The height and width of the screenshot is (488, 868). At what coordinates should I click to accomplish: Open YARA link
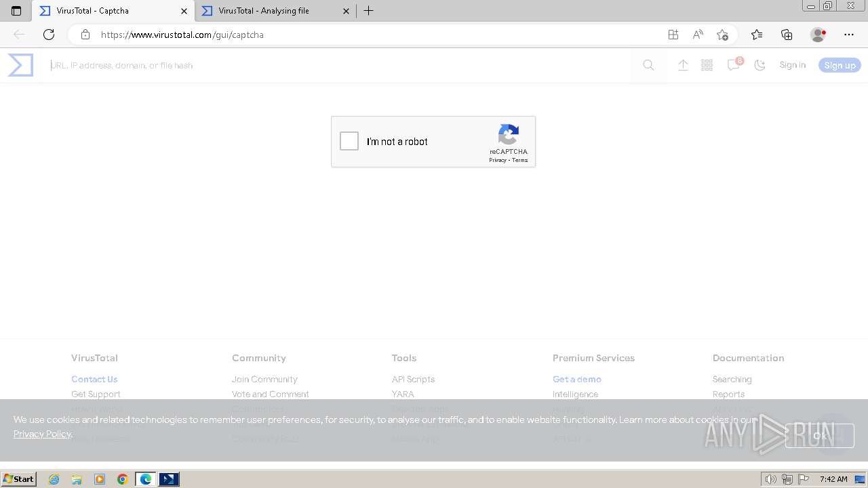pos(403,394)
